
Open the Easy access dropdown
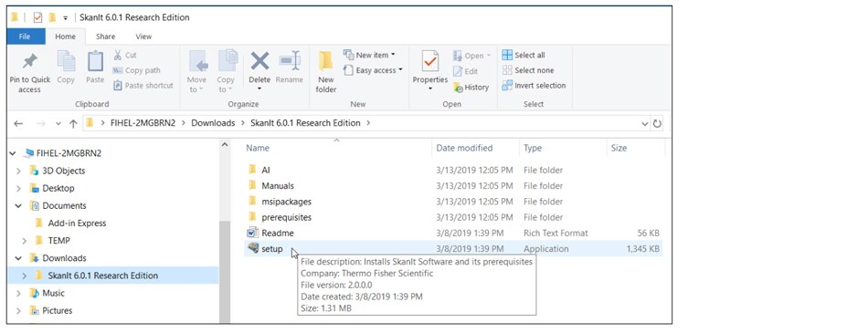[x=373, y=70]
